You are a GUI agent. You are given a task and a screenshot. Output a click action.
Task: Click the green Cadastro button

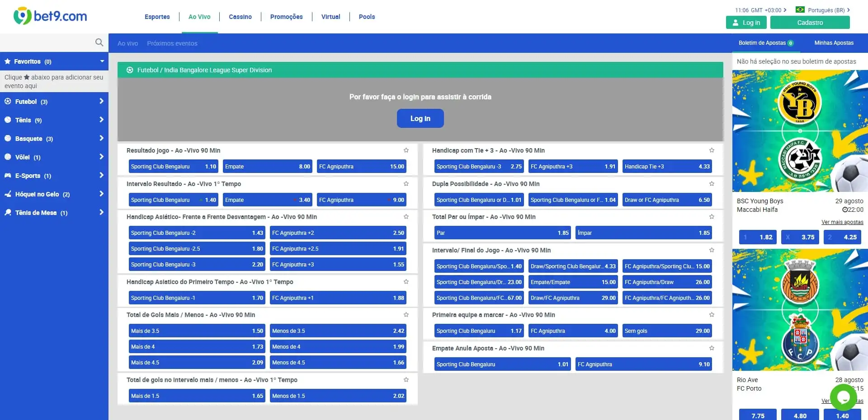tap(810, 23)
